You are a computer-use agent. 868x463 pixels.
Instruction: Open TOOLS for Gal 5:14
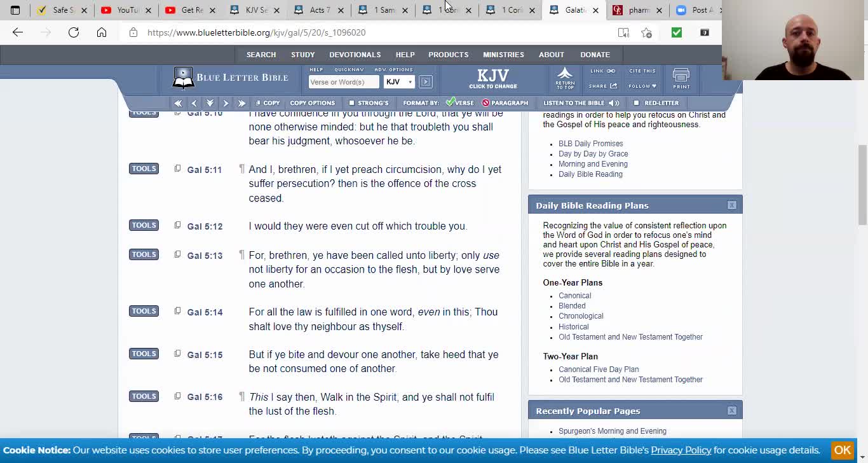(x=144, y=311)
